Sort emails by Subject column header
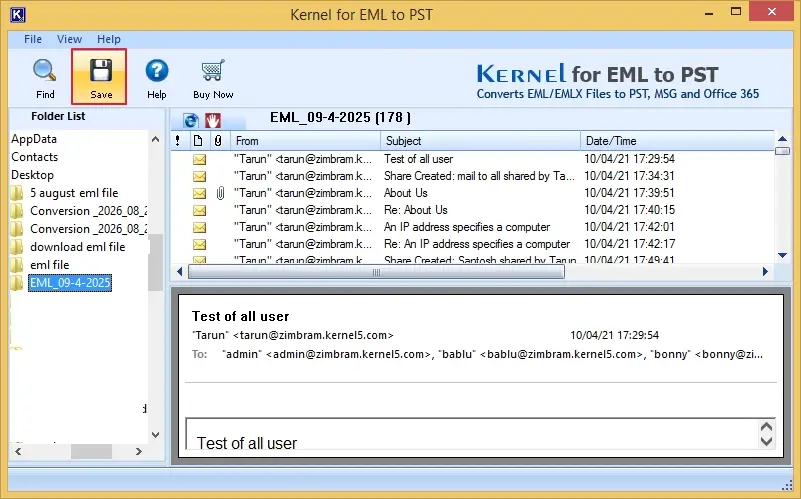Screen dimensions: 801x499 [x=480, y=140]
